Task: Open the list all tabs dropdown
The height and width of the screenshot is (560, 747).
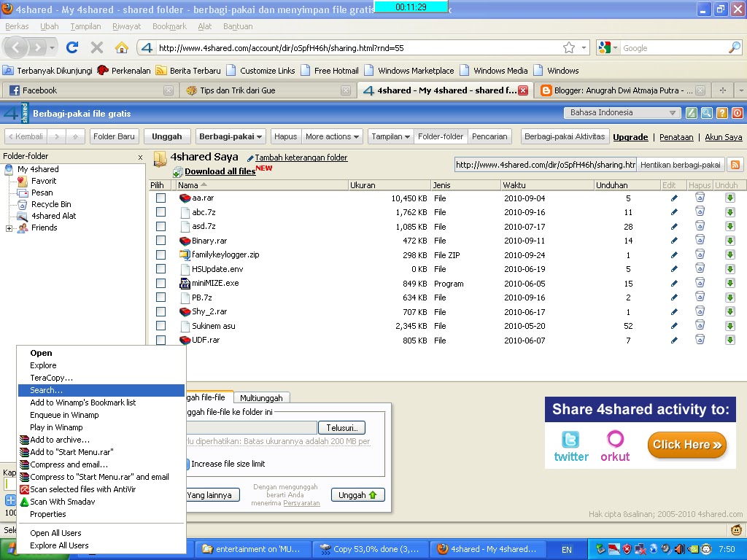Action: pyautogui.click(x=741, y=90)
